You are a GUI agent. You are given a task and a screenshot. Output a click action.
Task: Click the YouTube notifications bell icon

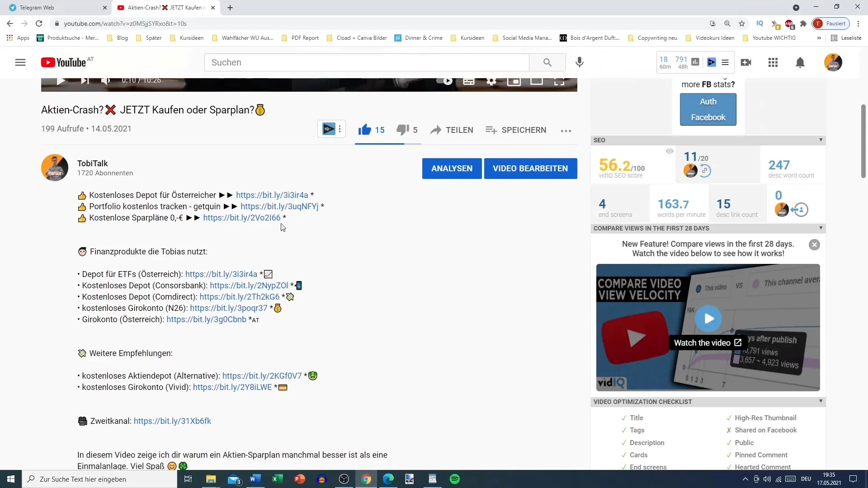pyautogui.click(x=801, y=62)
